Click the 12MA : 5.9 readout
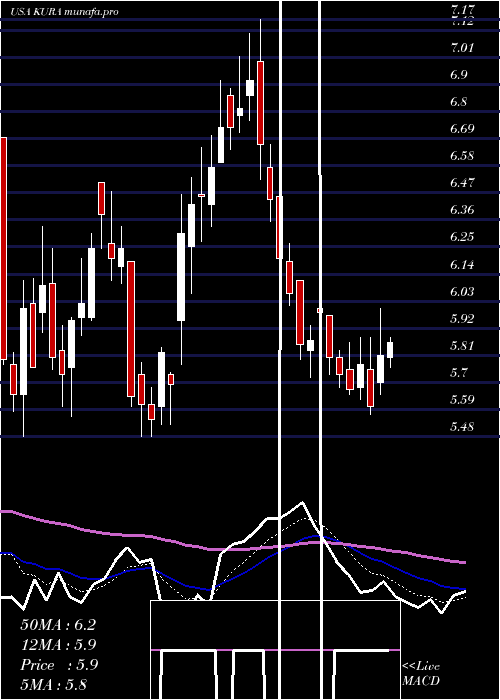This screenshot has height=700, width=500. click(58, 645)
